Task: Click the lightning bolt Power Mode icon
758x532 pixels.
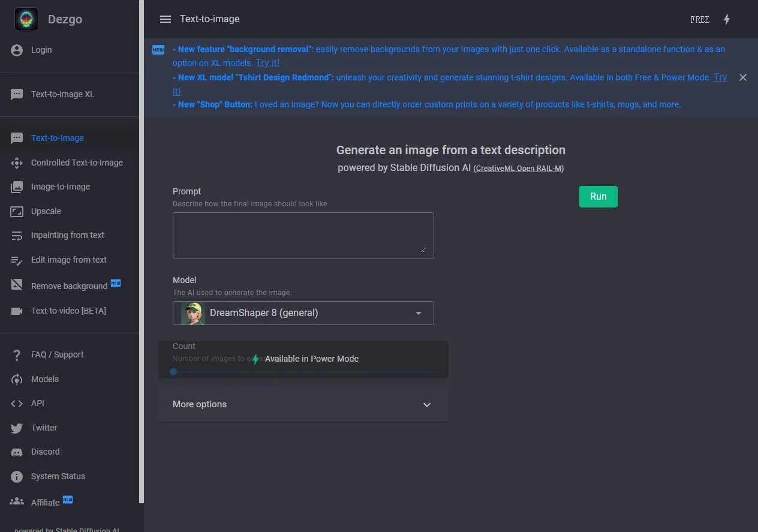Action: click(727, 19)
